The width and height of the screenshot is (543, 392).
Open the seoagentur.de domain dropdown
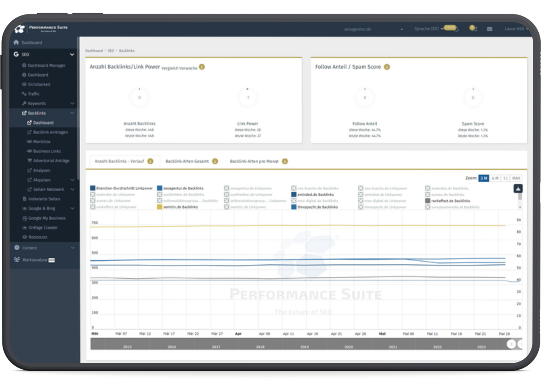pos(373,29)
